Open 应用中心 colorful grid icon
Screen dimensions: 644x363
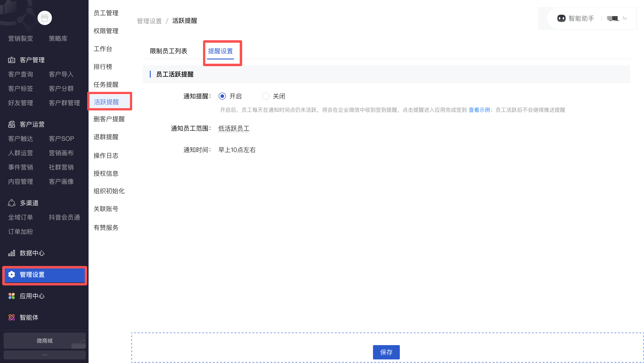pyautogui.click(x=11, y=296)
